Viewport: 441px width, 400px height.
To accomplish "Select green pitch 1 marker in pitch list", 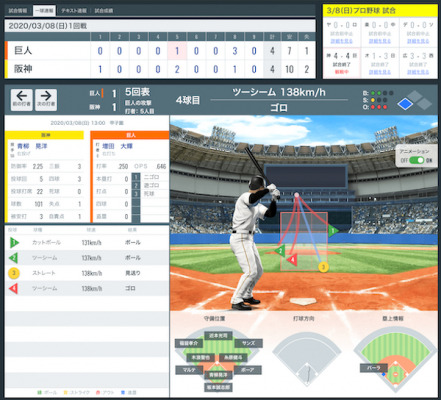I will pos(14,242).
